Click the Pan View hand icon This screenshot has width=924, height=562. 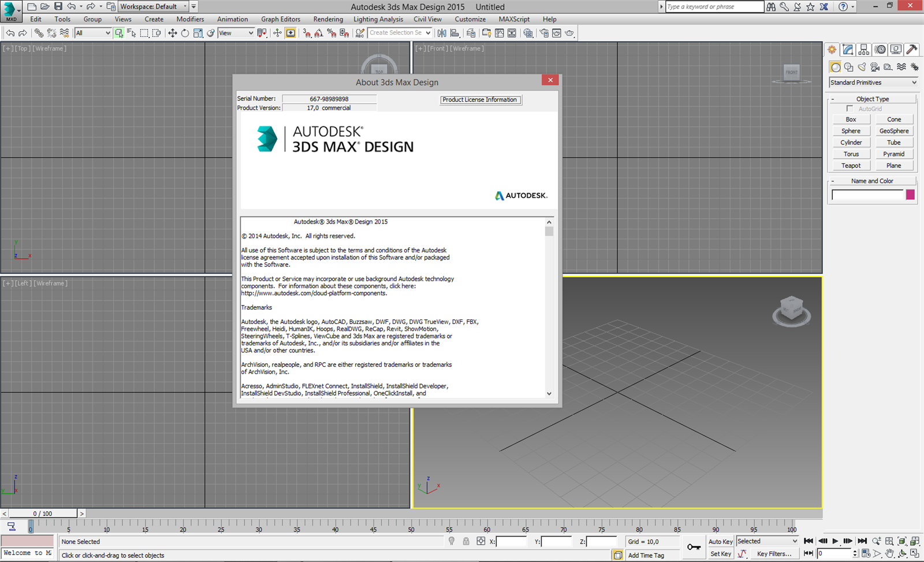[x=889, y=553]
